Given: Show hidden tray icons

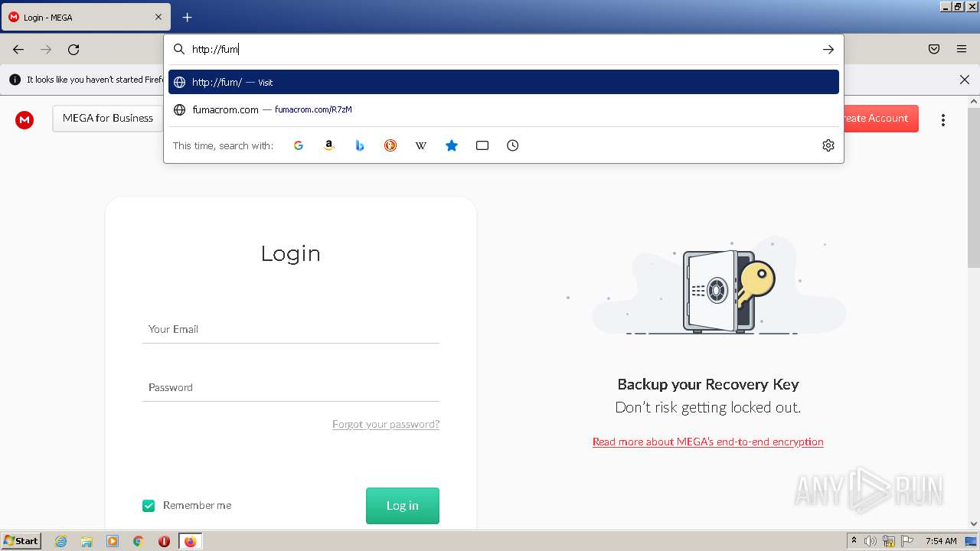Looking at the screenshot, I should pos(854,541).
